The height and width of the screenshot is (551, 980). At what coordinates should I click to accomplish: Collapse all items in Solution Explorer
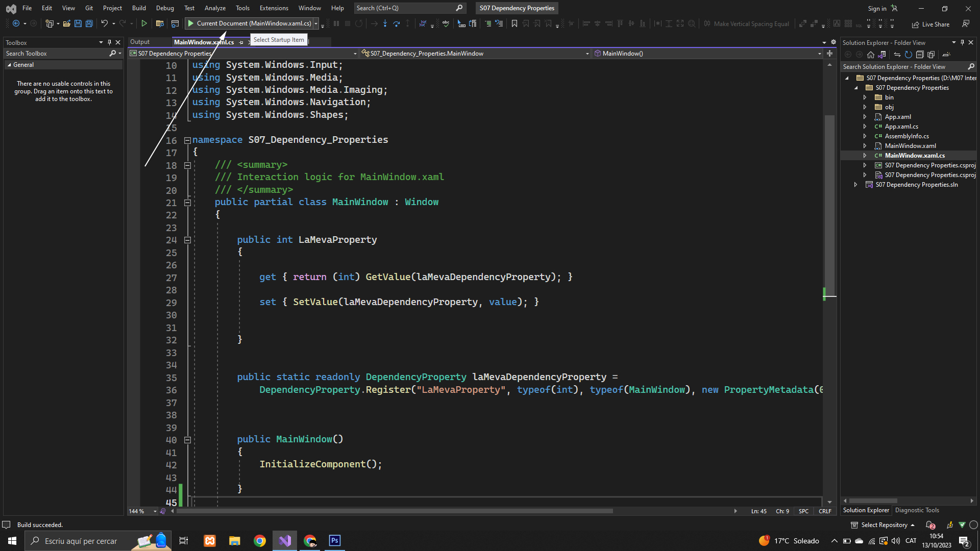pyautogui.click(x=920, y=55)
